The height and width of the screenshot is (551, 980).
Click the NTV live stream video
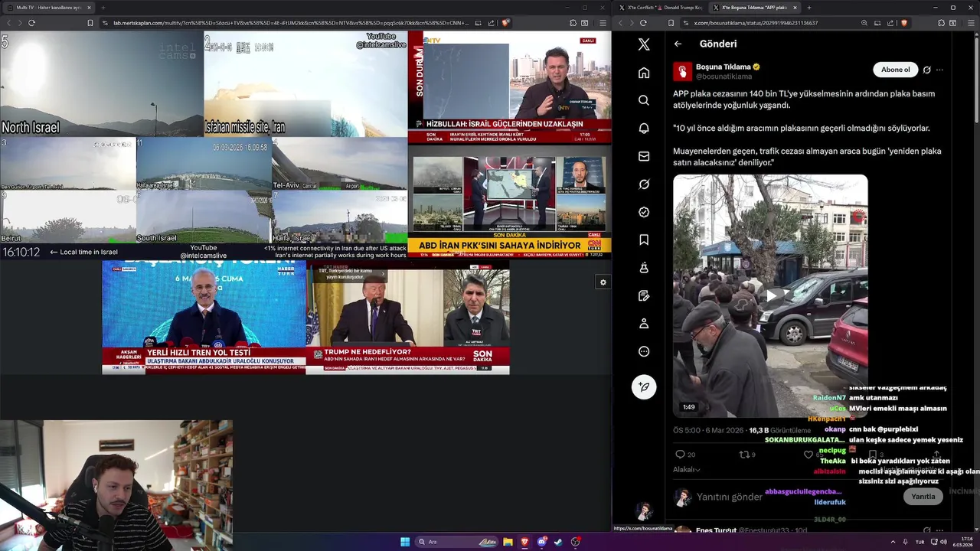click(509, 87)
